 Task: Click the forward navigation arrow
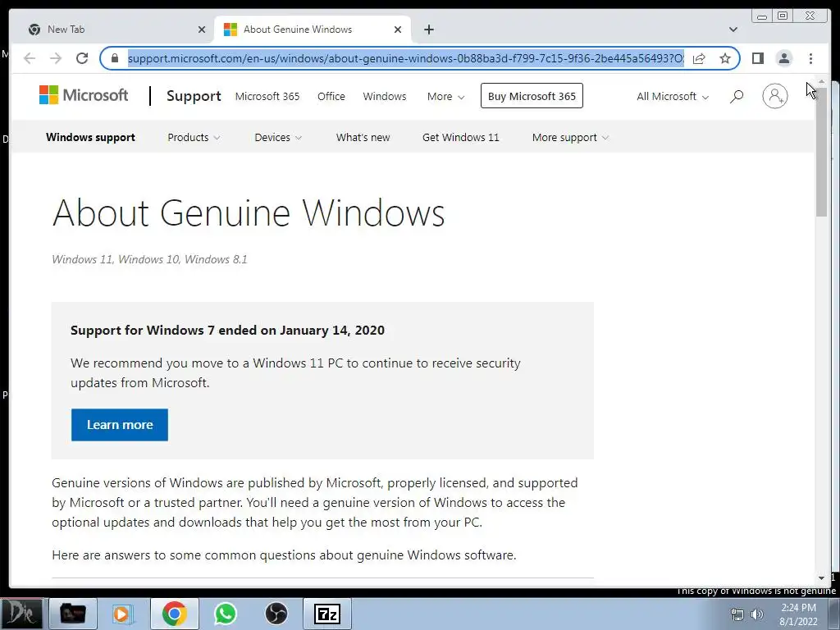[56, 58]
